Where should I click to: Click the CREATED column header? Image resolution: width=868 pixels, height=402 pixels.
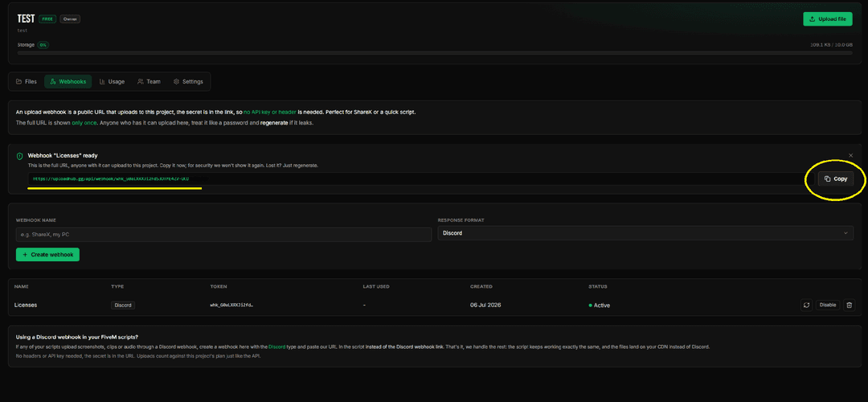click(481, 287)
